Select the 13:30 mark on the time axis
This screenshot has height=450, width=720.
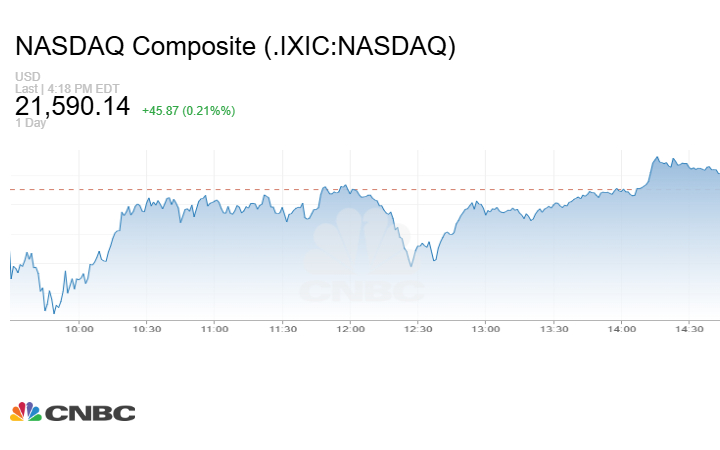pos(554,329)
